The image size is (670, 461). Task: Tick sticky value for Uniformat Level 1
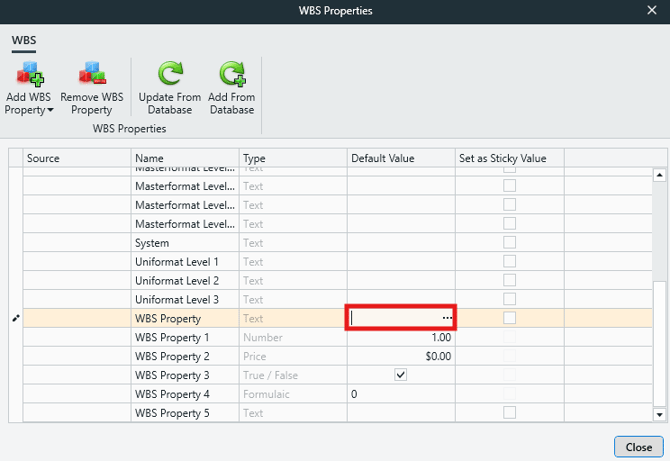tap(509, 261)
